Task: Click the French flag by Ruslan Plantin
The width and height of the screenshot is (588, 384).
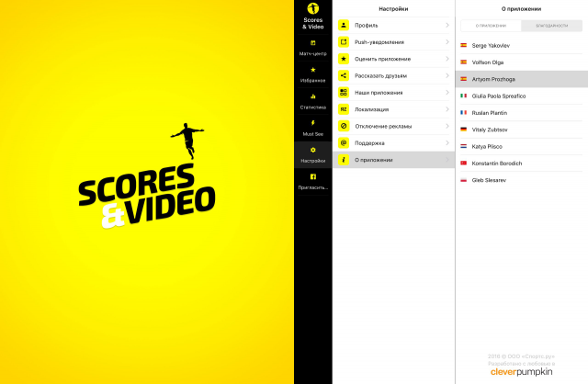Action: 463,112
